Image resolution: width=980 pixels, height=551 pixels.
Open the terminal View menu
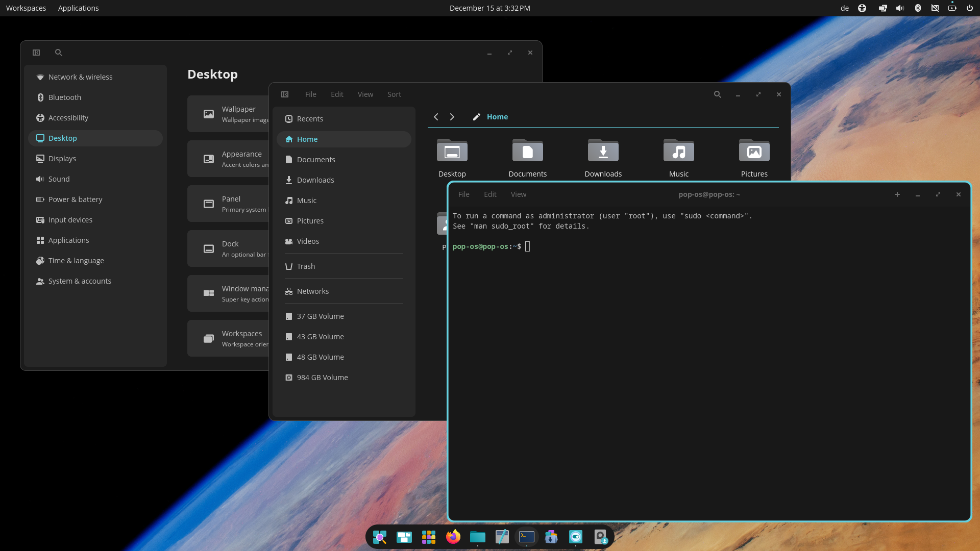coord(518,194)
